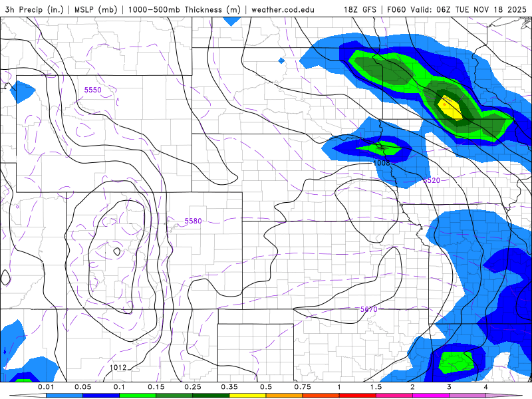Click the red 1 inch color bar segment
The width and height of the screenshot is (532, 399).
click(x=358, y=396)
